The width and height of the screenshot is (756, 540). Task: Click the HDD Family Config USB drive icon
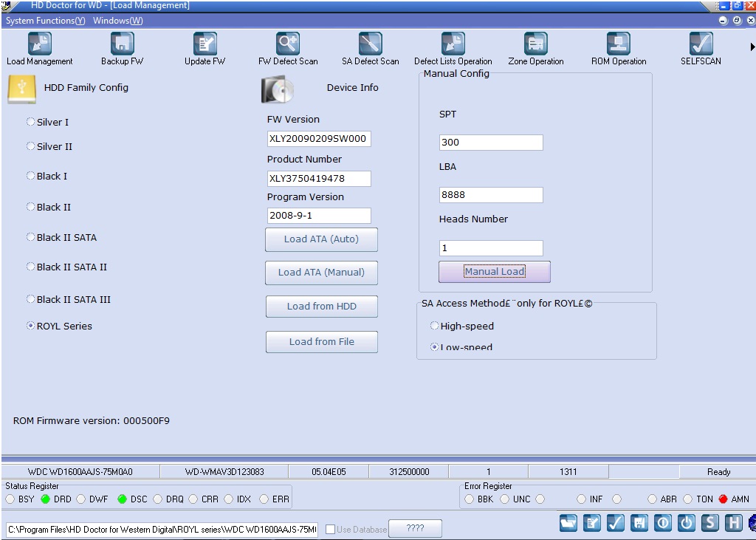click(x=21, y=89)
